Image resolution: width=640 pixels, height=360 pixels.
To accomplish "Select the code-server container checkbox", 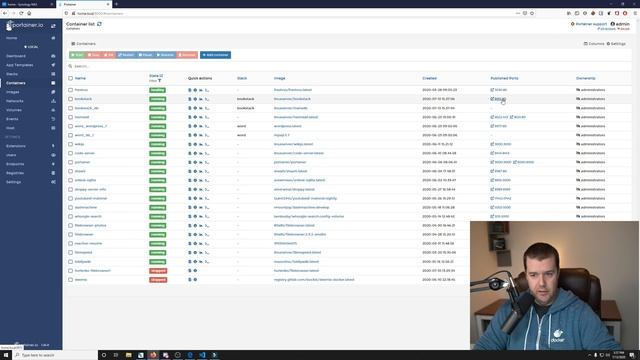I will [71, 153].
